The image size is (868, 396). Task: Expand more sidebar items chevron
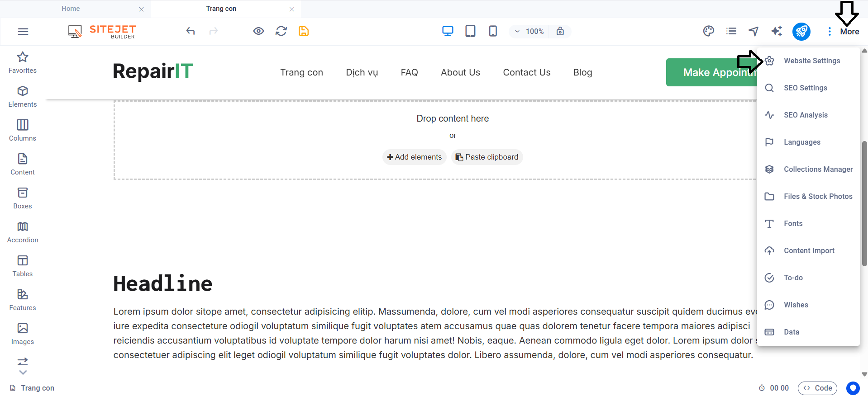(x=23, y=372)
